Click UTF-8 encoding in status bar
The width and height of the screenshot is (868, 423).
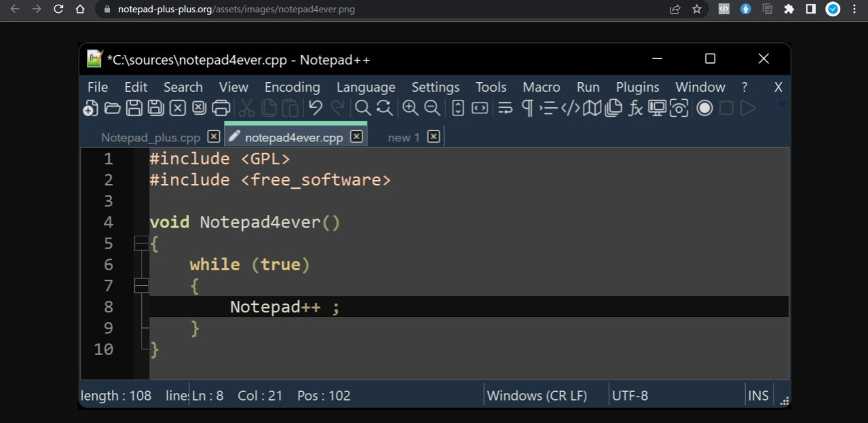630,395
